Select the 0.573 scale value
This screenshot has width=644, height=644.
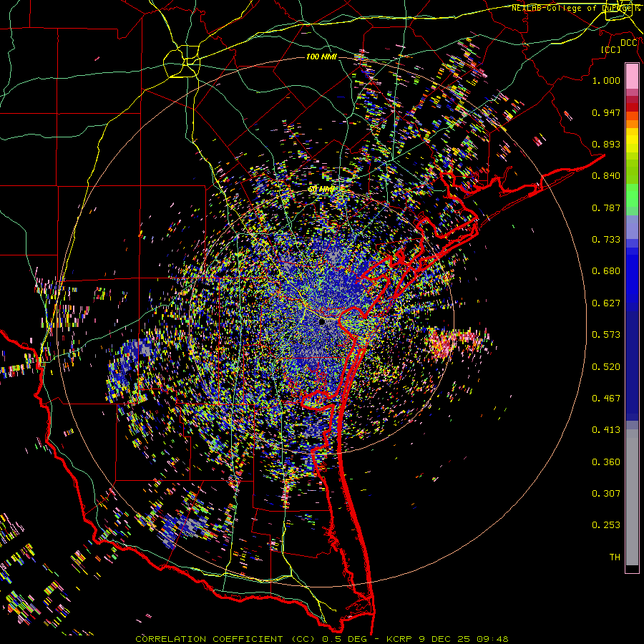click(606, 335)
